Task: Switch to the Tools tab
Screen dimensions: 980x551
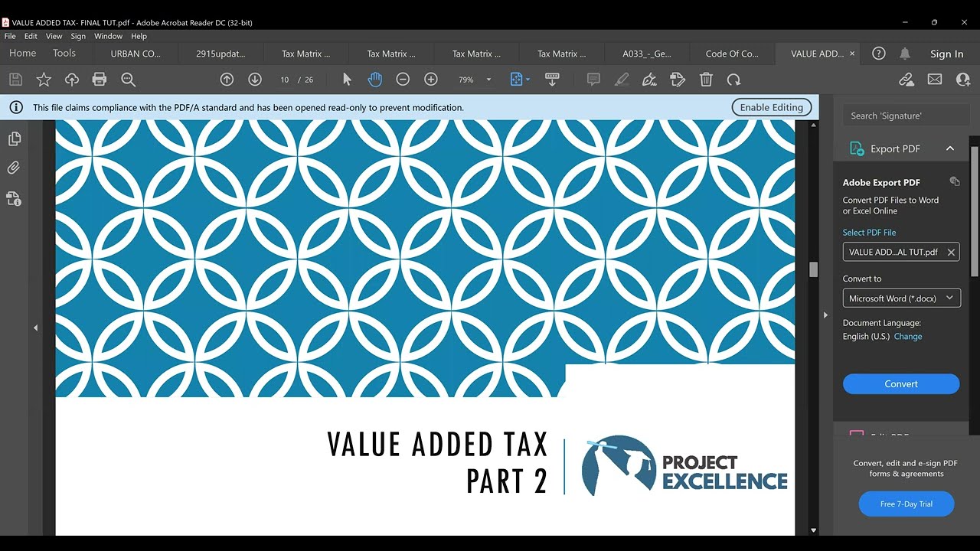Action: pos(64,53)
